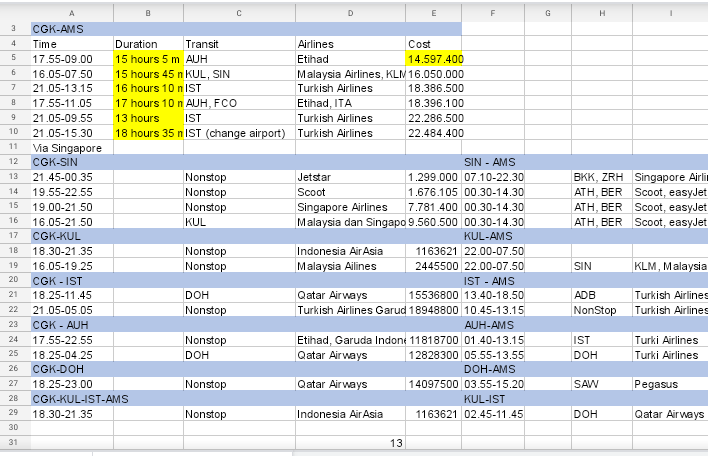This screenshot has height=456, width=708.
Task: Select time cell 19.00-21.50
Action: [x=72, y=207]
